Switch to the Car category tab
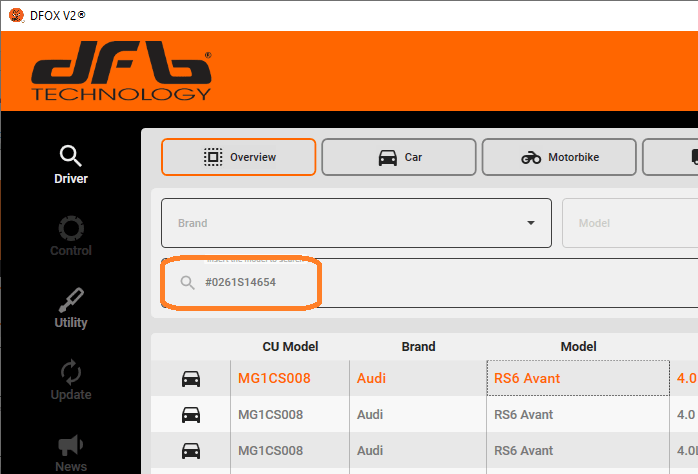The image size is (698, 474). tap(399, 157)
